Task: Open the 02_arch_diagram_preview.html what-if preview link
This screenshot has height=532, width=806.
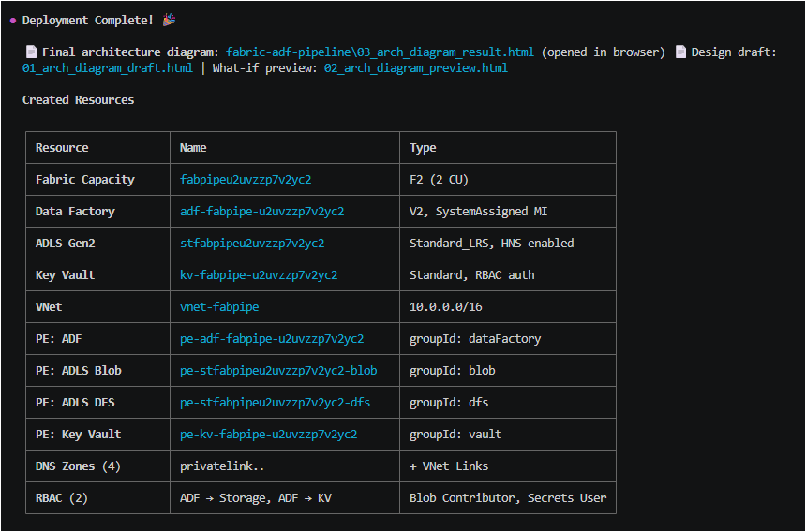Action: (x=415, y=67)
